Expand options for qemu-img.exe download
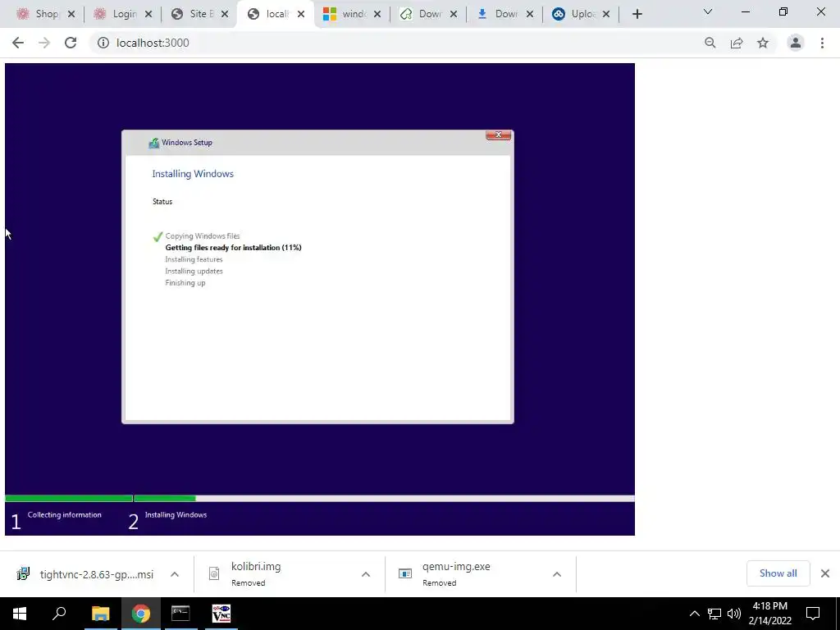Screen dimensions: 840x630 (557, 574)
